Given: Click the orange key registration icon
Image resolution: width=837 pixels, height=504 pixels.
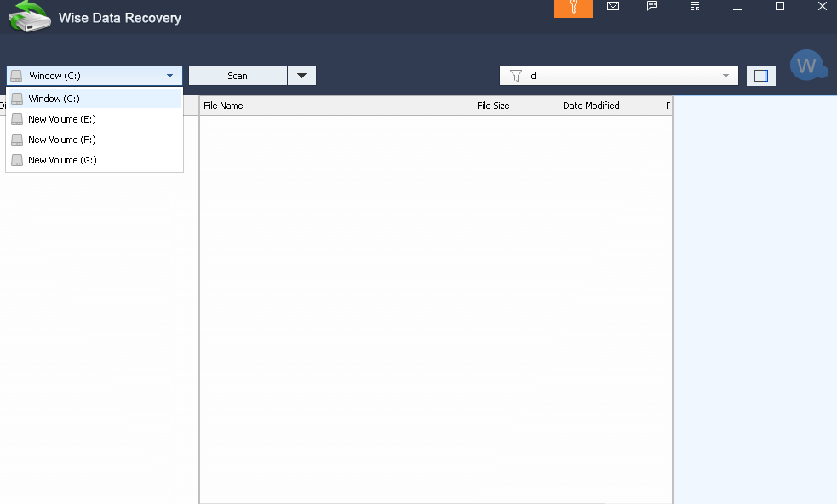Looking at the screenshot, I should tap(573, 8).
